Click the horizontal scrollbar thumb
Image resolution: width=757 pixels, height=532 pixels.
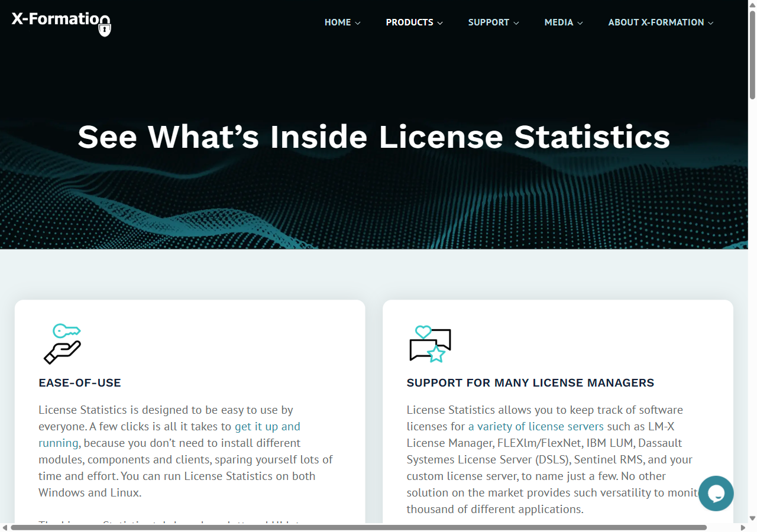(359, 527)
